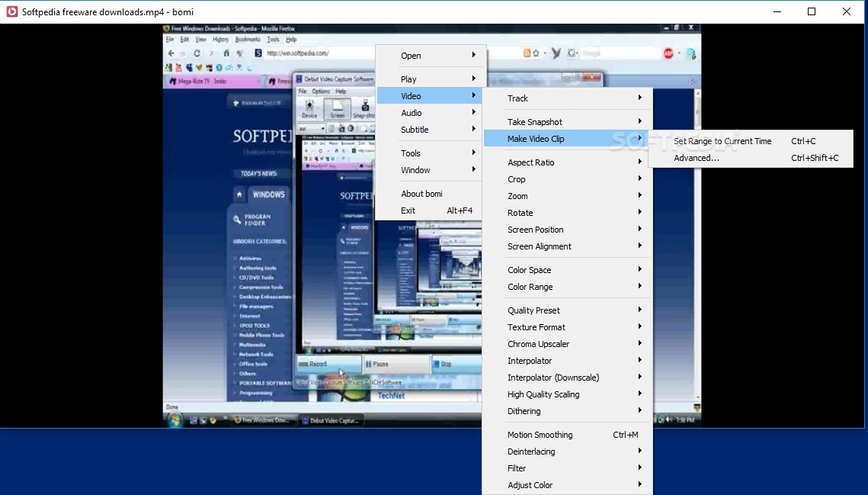
Task: Open Chroma Upscaler submenu
Action: tap(568, 344)
